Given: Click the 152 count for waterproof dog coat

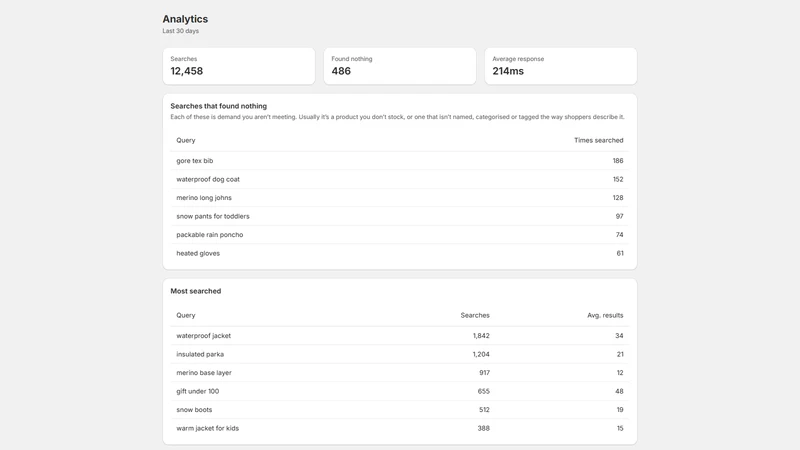Looking at the screenshot, I should point(618,179).
